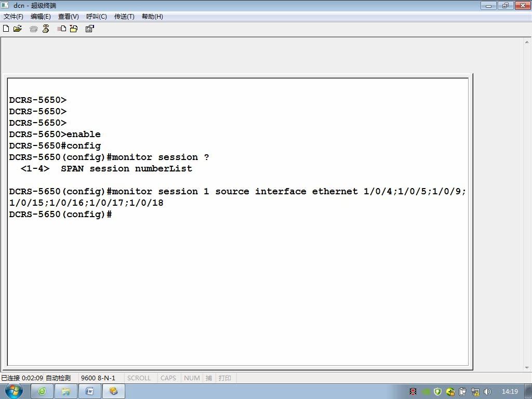Click the DCRS-5650#config terminal line
The image size is (532, 399).
[55, 146]
